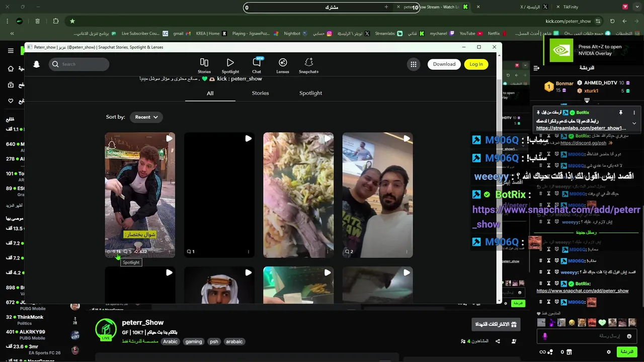The image size is (644, 362).
Task: Open the black video thumbnail with 1 comment
Action: 219,195
